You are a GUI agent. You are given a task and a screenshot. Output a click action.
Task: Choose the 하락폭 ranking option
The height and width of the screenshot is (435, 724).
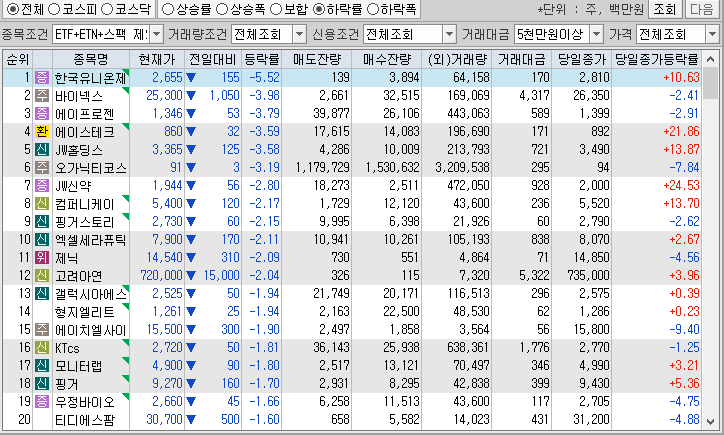coord(373,9)
